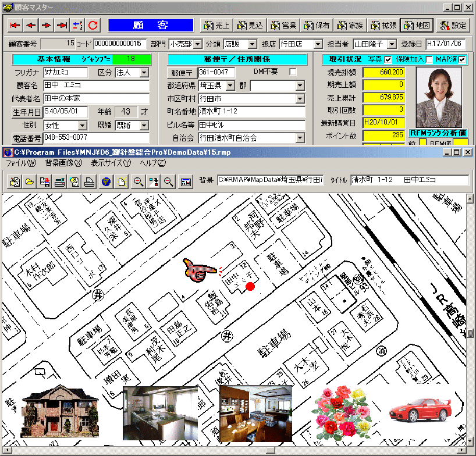The image size is (476, 456).
Task: Click the map's vertical scrollbar down arrow
Action: pos(470,441)
